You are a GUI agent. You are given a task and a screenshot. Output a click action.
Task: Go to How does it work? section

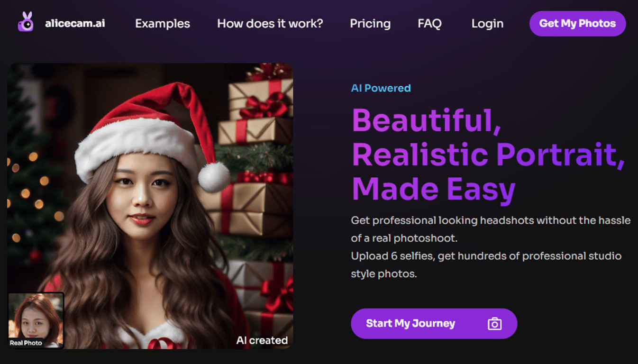click(x=270, y=24)
